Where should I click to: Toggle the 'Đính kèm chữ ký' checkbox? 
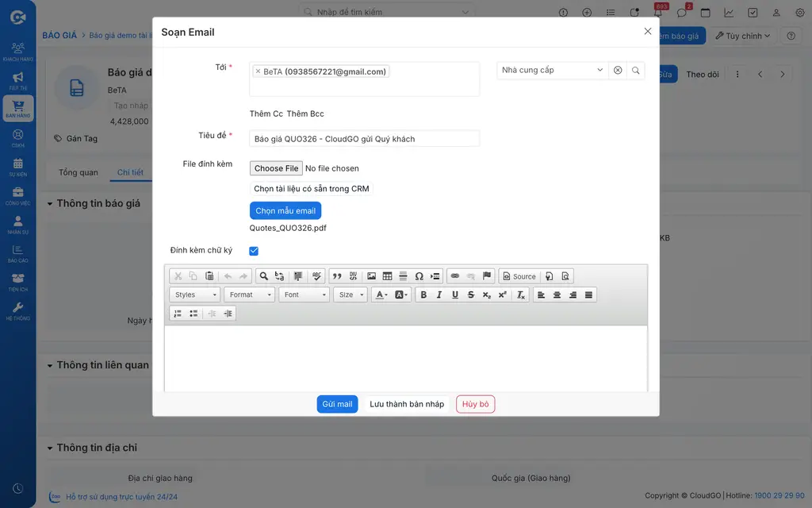tap(254, 251)
